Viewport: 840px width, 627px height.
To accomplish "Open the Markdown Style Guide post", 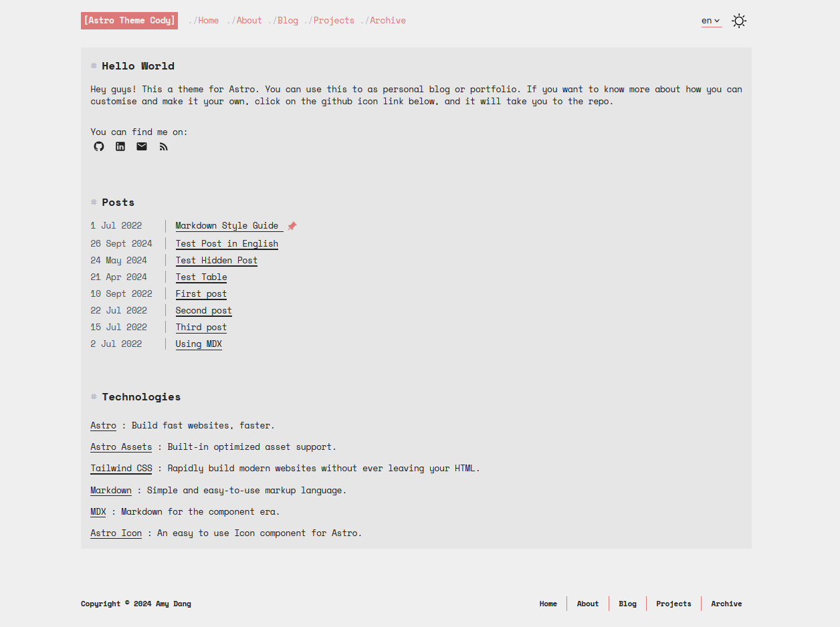I will pos(227,226).
